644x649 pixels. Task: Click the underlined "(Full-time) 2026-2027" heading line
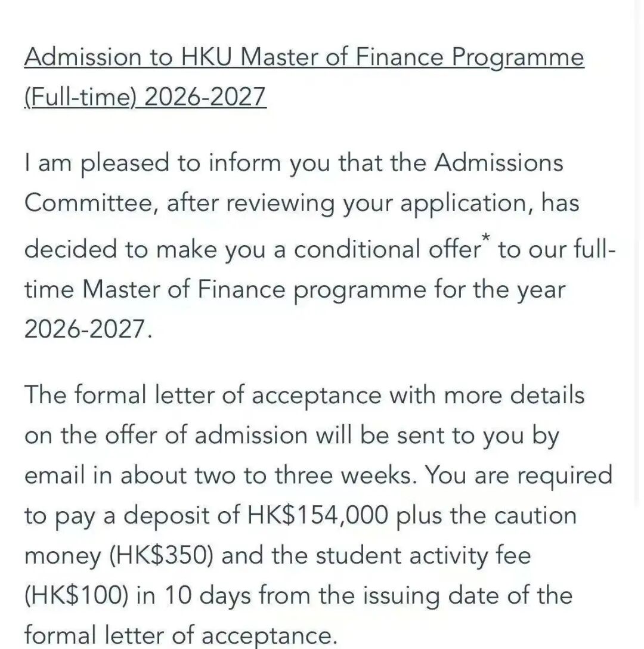145,97
